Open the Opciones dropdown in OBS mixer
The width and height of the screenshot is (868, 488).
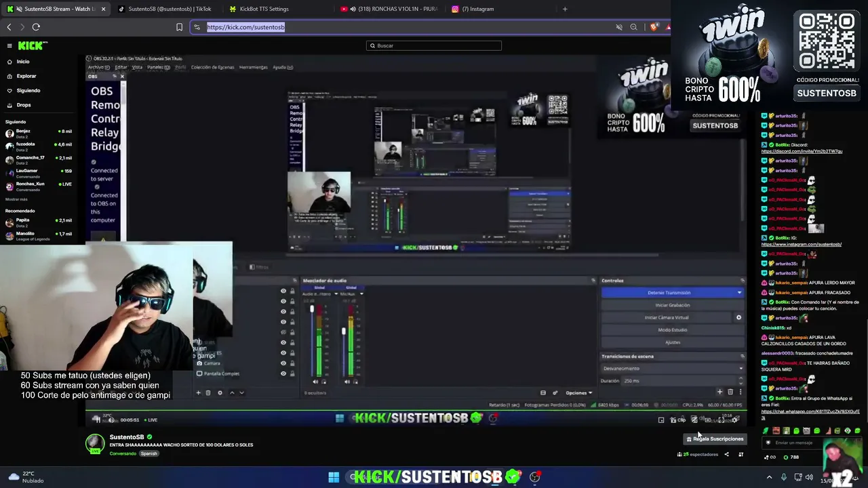tap(578, 393)
